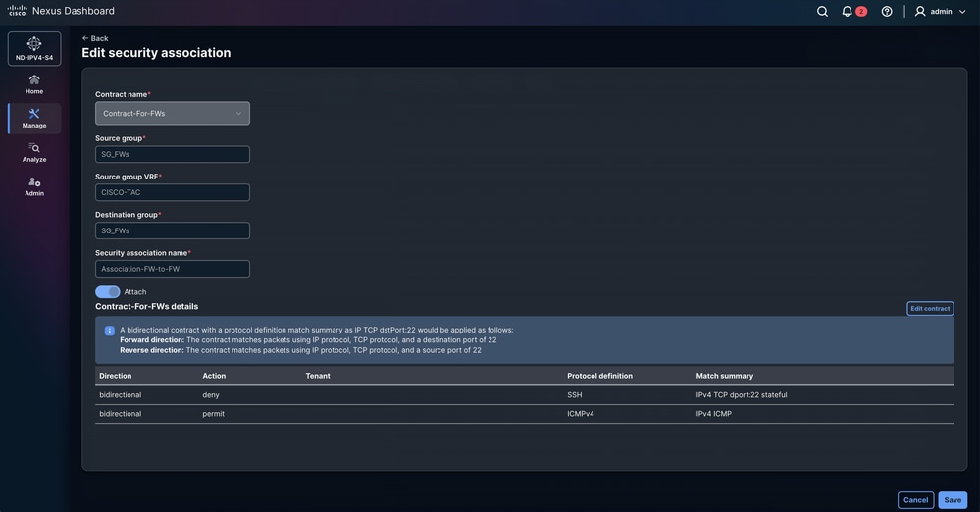Image resolution: width=980 pixels, height=512 pixels.
Task: Click the Security association name field
Action: coord(173,269)
